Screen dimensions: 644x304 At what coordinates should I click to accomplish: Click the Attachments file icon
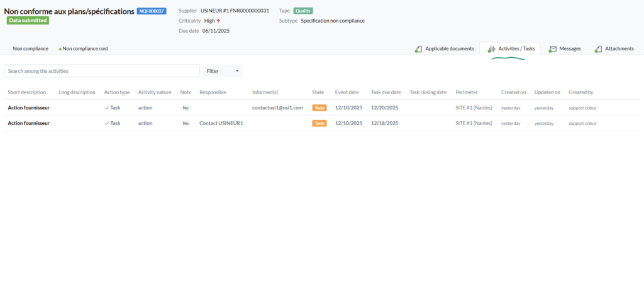point(598,49)
